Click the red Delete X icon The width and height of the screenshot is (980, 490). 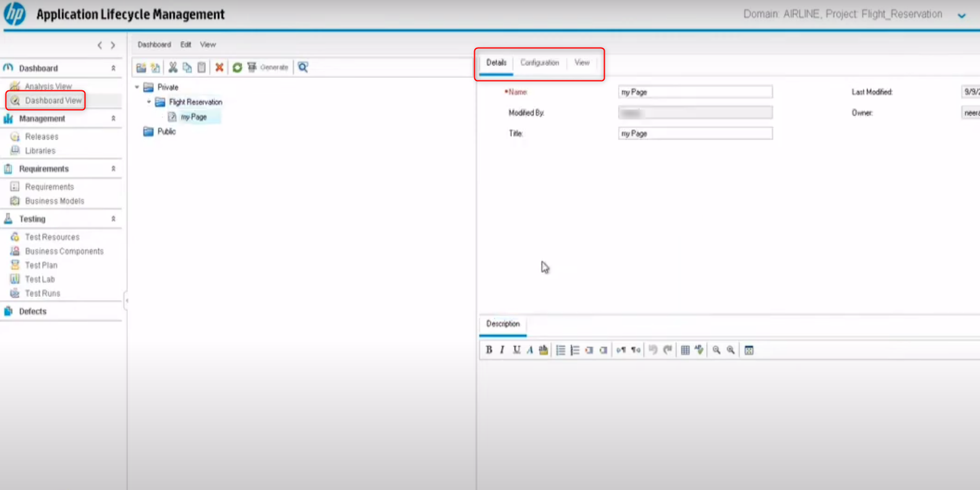point(219,67)
